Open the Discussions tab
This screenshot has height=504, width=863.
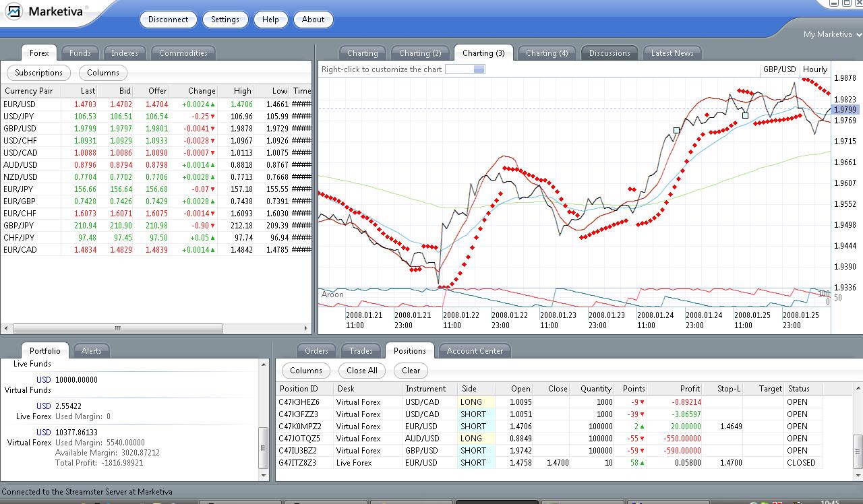(x=609, y=53)
